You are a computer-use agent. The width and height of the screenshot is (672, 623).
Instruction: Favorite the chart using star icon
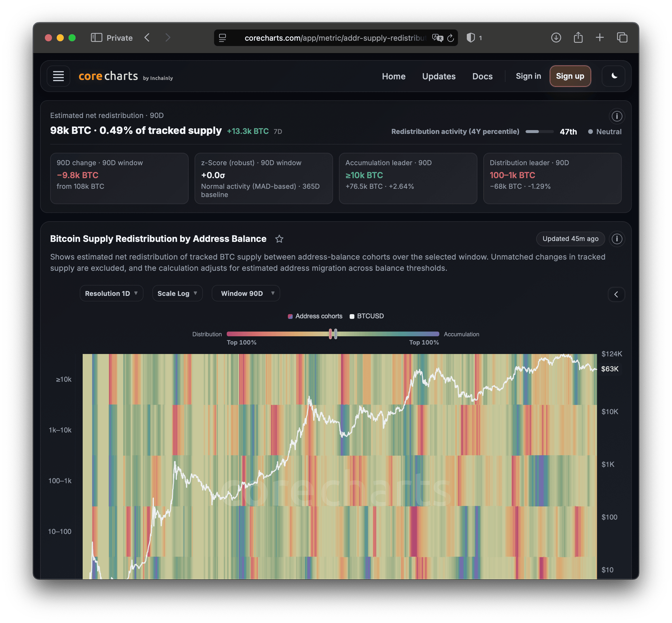click(279, 239)
